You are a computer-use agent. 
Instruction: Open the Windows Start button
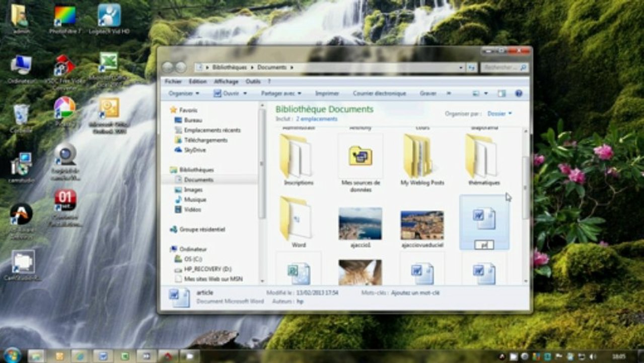coord(12,355)
